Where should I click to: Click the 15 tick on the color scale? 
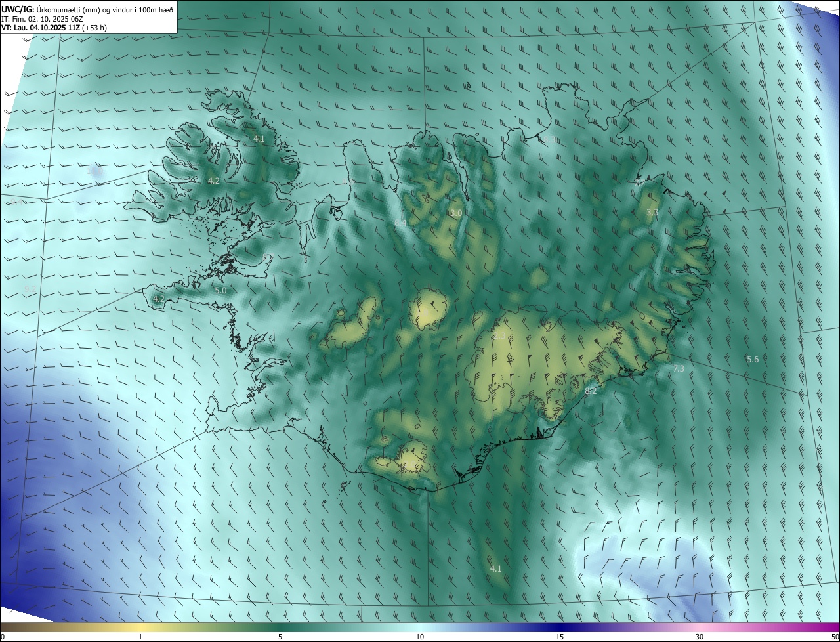(x=560, y=637)
